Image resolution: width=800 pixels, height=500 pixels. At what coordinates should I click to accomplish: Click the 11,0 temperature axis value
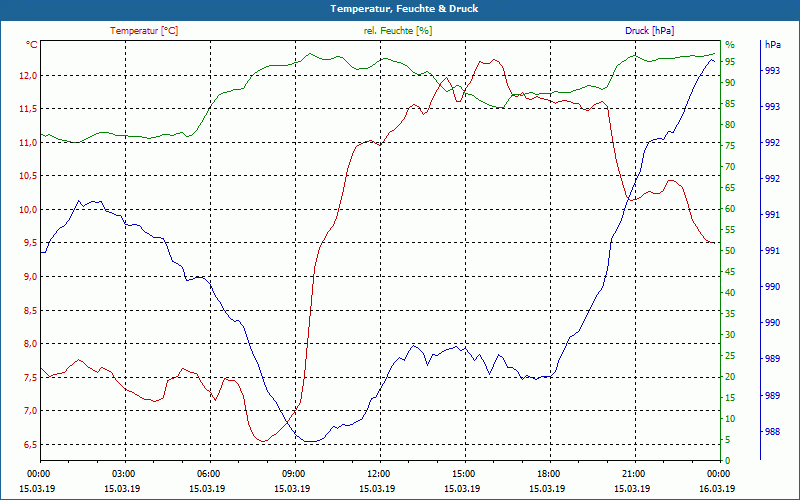pyautogui.click(x=28, y=142)
